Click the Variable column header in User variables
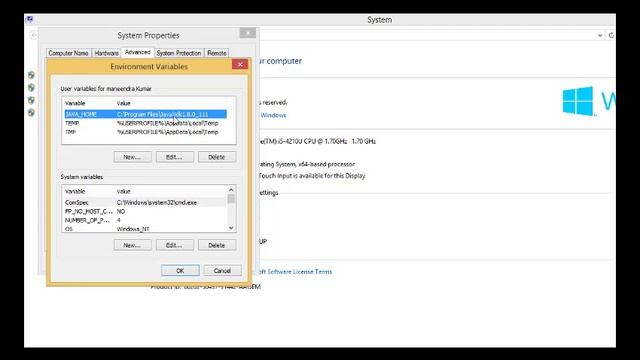Screen dimensions: 640x360 click(75, 103)
